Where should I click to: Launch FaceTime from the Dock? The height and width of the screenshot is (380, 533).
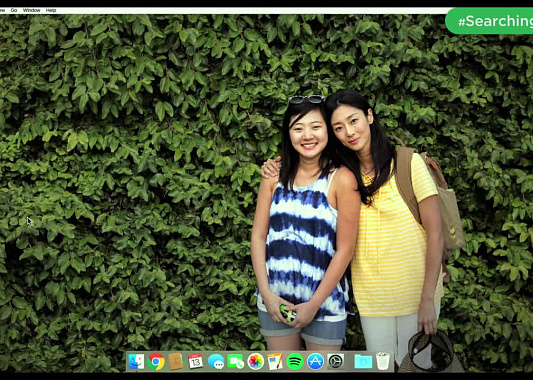point(236,361)
